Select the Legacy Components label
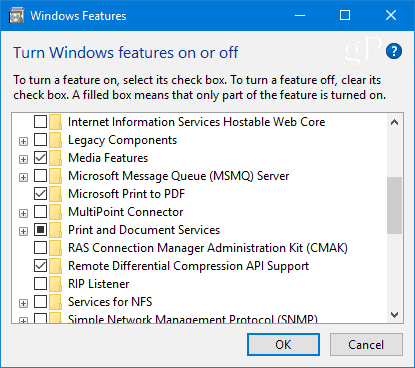Screen dimensions: 415x368 [x=122, y=140]
